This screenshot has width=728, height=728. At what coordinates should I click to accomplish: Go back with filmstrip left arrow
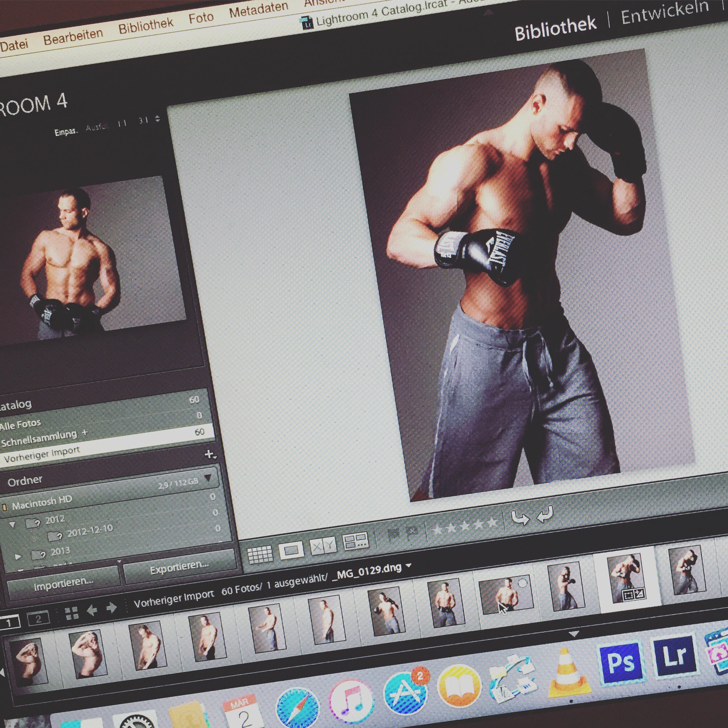pos(92,610)
